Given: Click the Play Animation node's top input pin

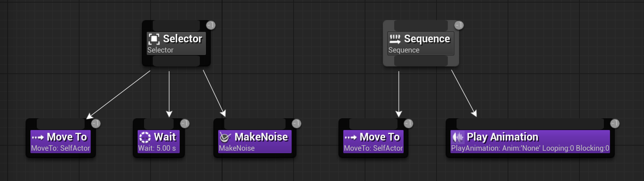Looking at the screenshot, I should [530, 124].
